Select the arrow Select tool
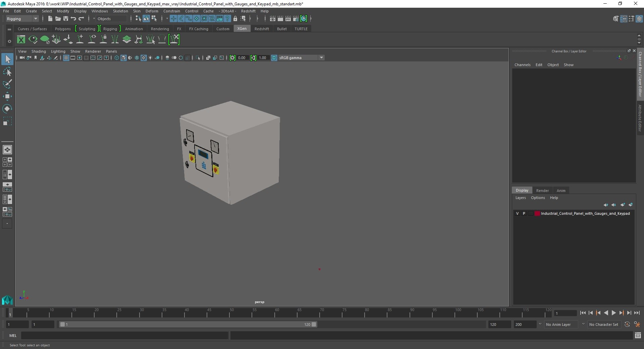Screen dimensions: 644x349 pos(7,59)
